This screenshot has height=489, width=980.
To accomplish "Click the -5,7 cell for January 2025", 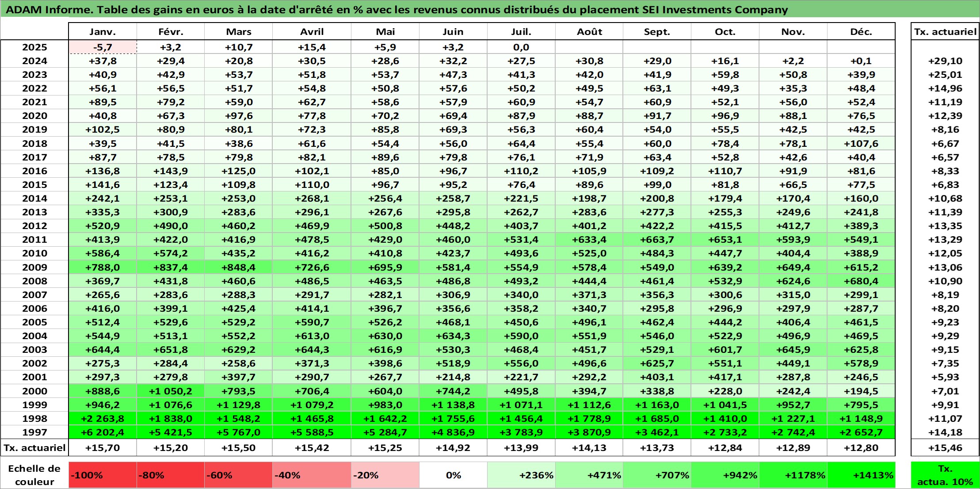I will click(103, 47).
